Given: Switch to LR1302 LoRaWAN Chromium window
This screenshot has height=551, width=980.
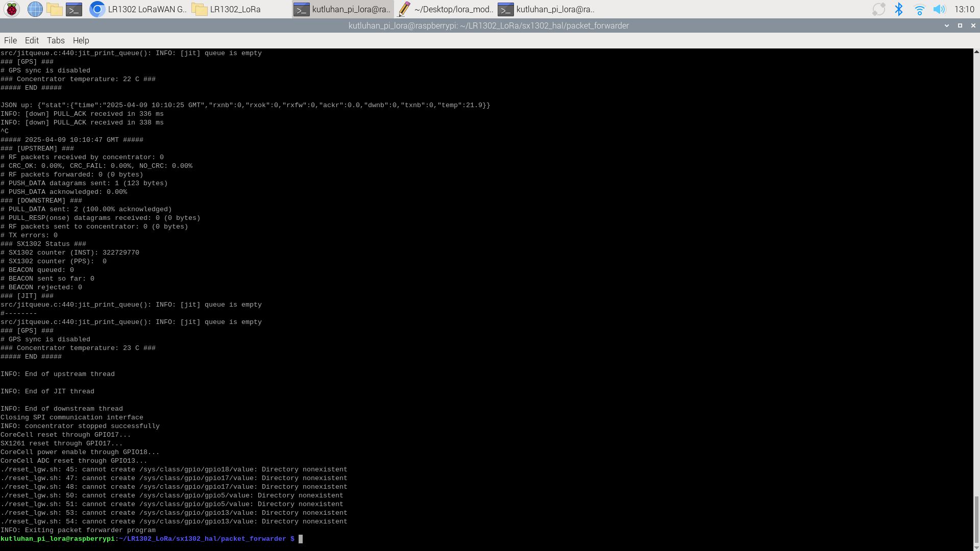Looking at the screenshot, I should pos(138,9).
